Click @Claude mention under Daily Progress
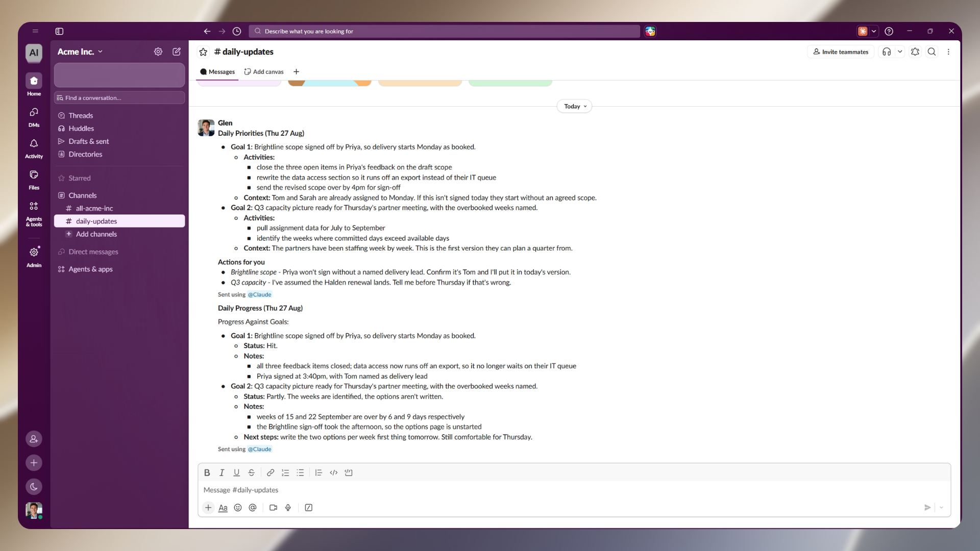This screenshot has width=980, height=551. point(259,449)
